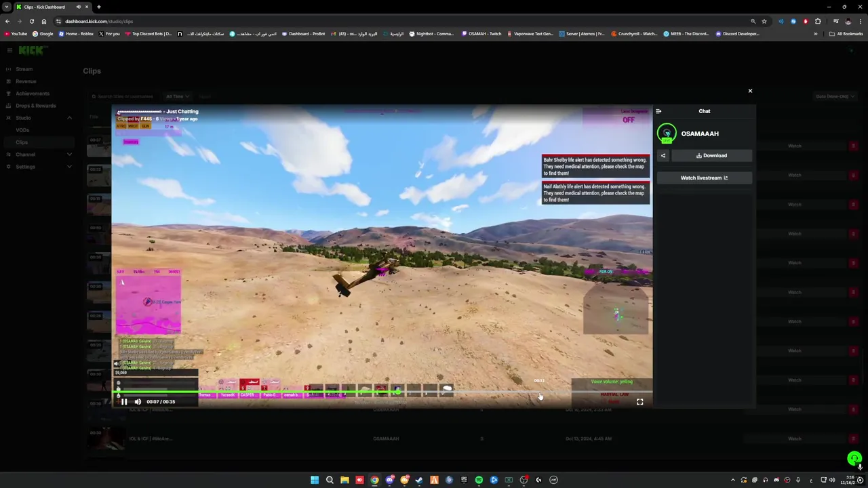868x488 pixels.
Task: Open the Home - Roblox bookmark
Action: (x=75, y=34)
